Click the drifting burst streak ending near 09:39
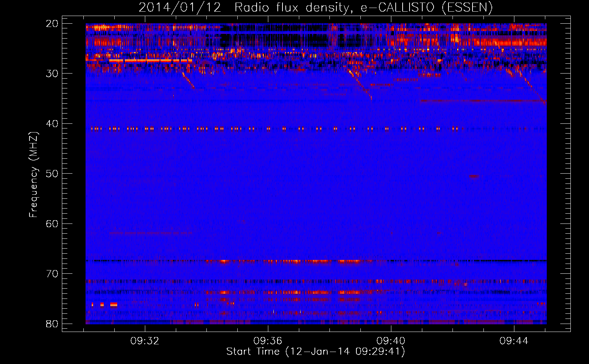 [x=360, y=84]
